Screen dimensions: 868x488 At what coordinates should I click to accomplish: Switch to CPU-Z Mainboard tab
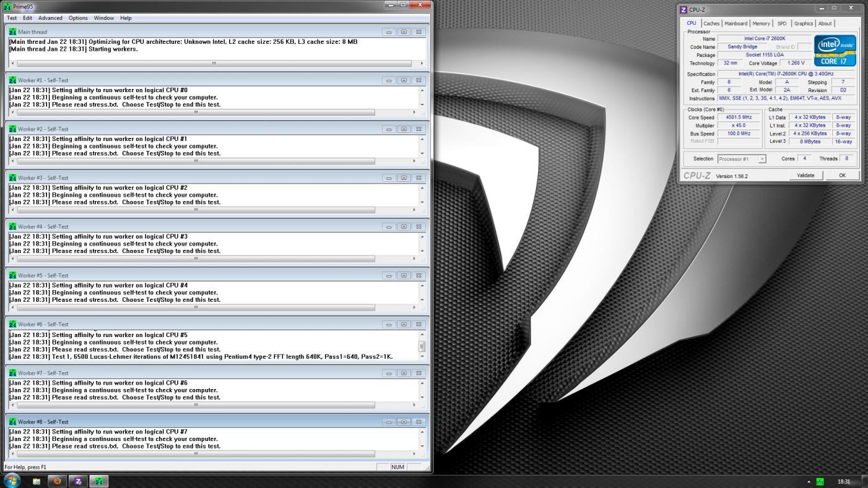(736, 24)
